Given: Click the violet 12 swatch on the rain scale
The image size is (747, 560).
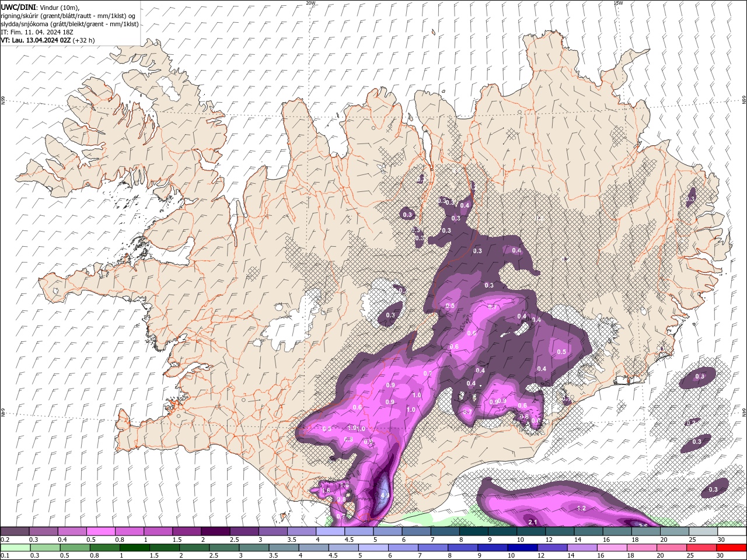Looking at the screenshot, I should pos(553,548).
